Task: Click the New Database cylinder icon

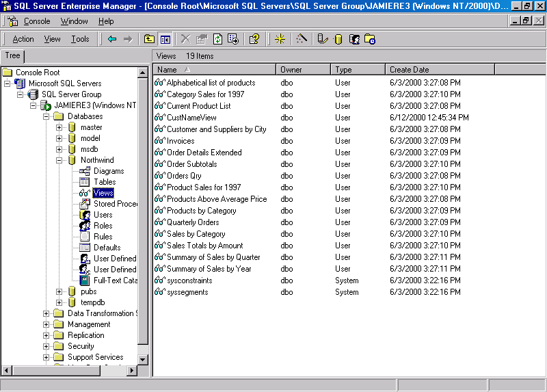Action: [338, 39]
